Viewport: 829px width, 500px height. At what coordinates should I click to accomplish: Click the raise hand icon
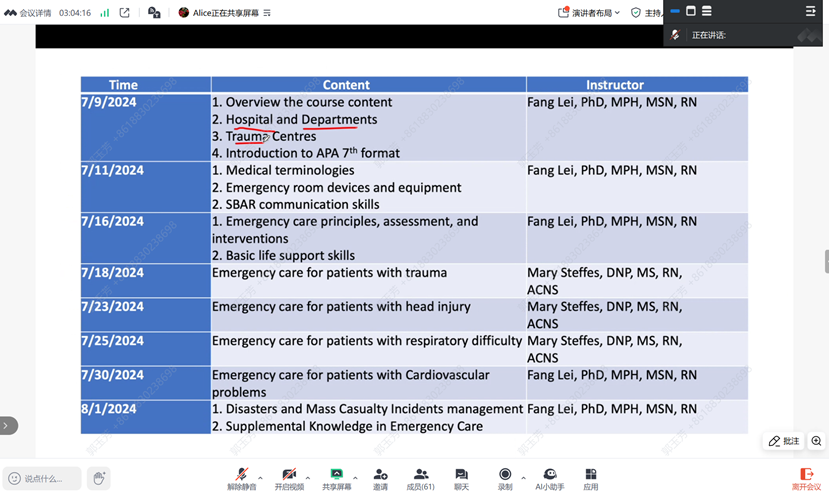[x=99, y=479]
